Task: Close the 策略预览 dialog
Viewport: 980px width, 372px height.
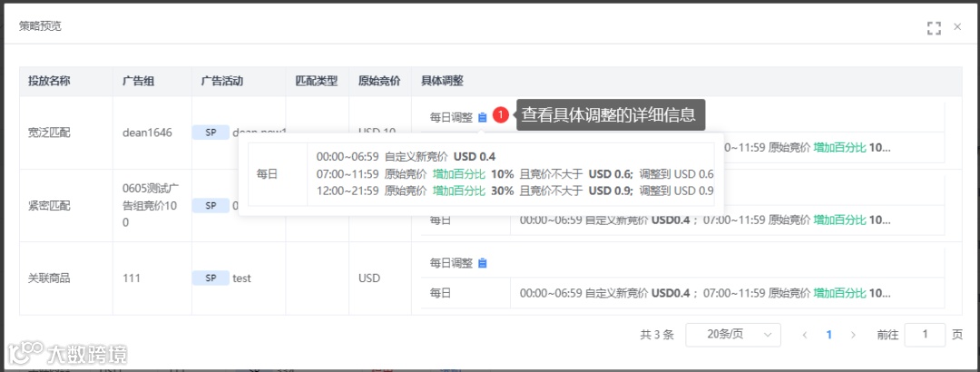Action: click(x=957, y=27)
